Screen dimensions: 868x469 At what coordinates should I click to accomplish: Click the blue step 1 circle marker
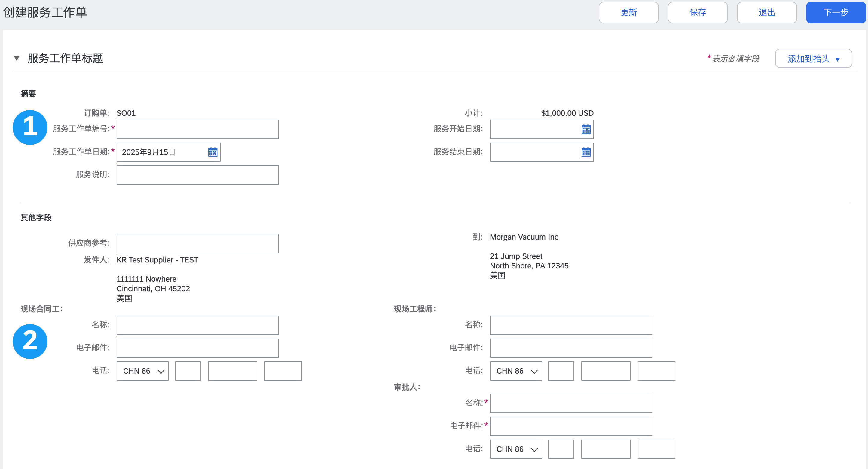30,127
